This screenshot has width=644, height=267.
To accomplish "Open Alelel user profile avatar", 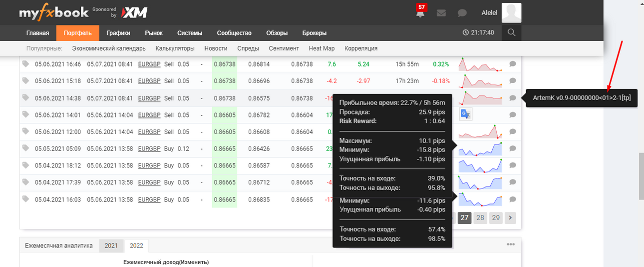I will pos(511,13).
